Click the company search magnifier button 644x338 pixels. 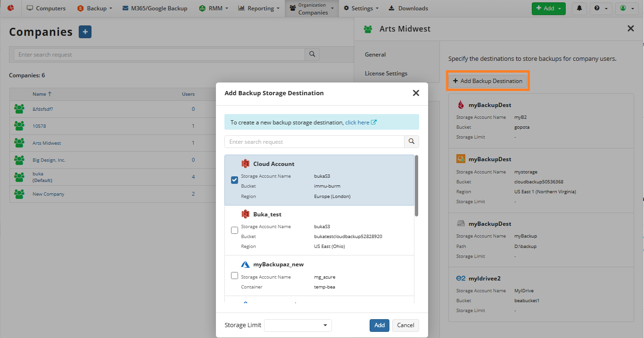coord(312,55)
